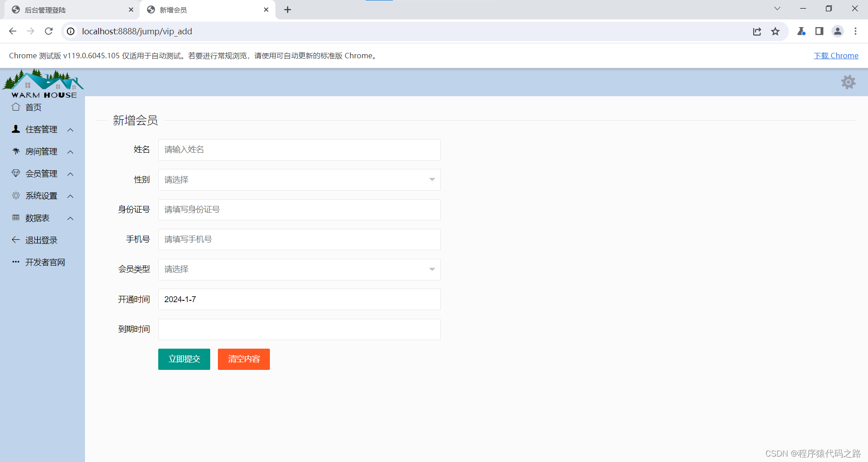Switch to the 后台管理登陆 tab

[x=72, y=10]
